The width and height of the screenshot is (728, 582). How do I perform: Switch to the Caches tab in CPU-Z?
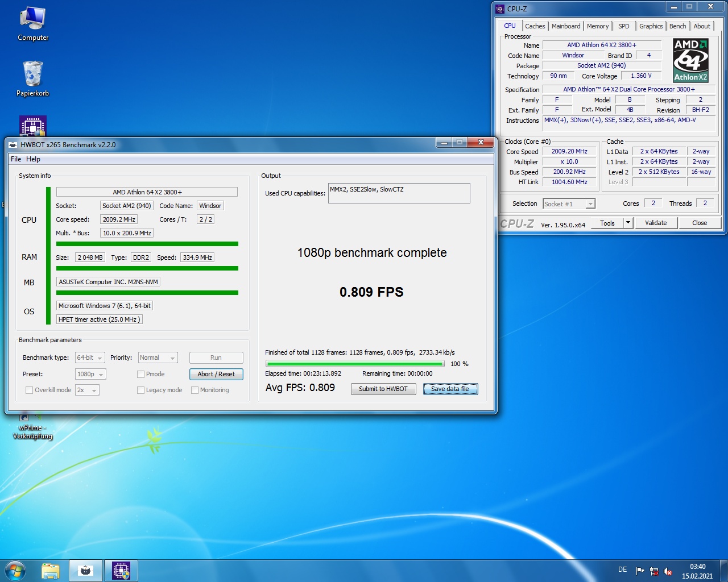535,26
